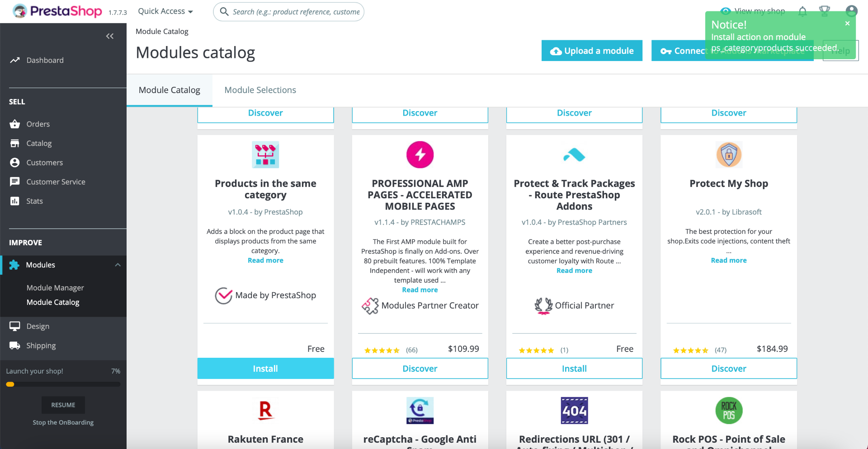Click the Launch your shop progress bar
This screenshot has width=868, height=449.
tap(63, 384)
